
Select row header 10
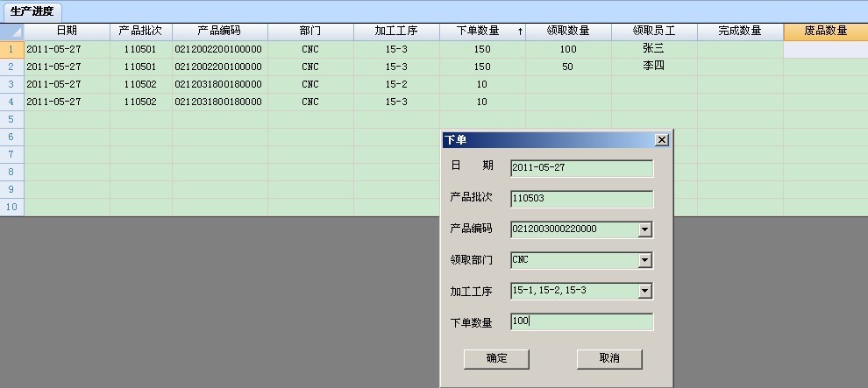[11, 208]
